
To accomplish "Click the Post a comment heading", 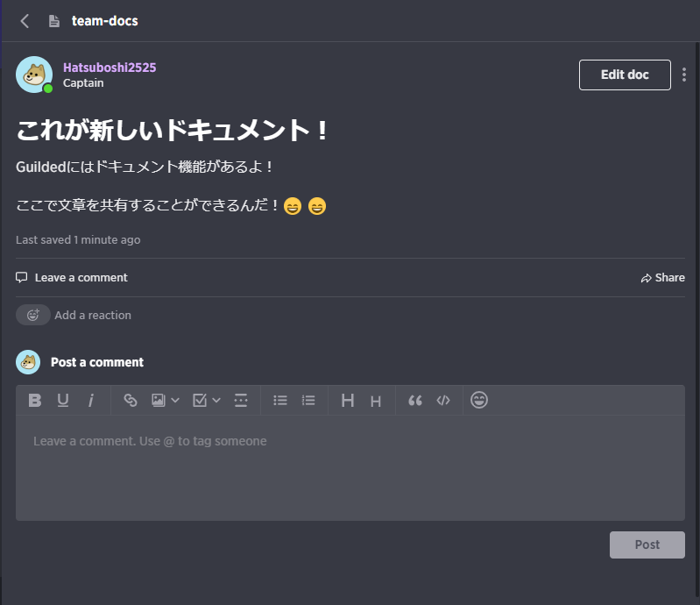I will (x=97, y=362).
